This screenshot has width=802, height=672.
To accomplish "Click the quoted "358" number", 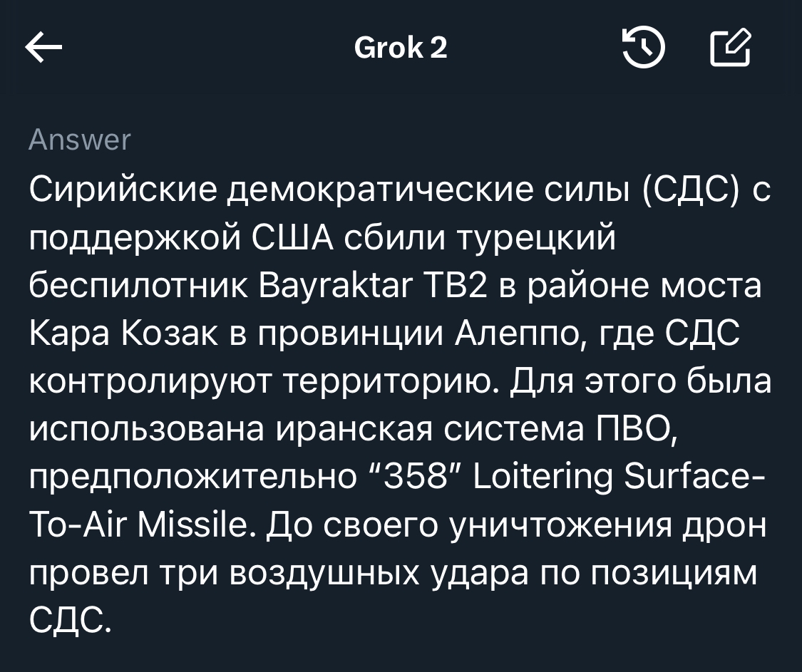I will coord(419,477).
